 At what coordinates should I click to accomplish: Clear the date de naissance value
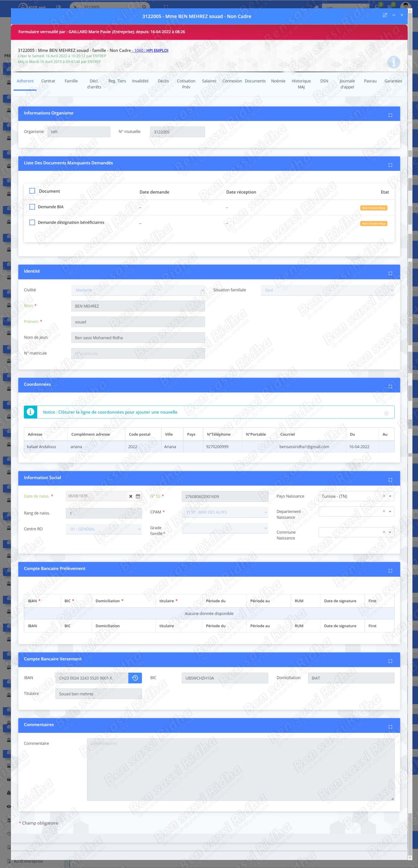131,496
